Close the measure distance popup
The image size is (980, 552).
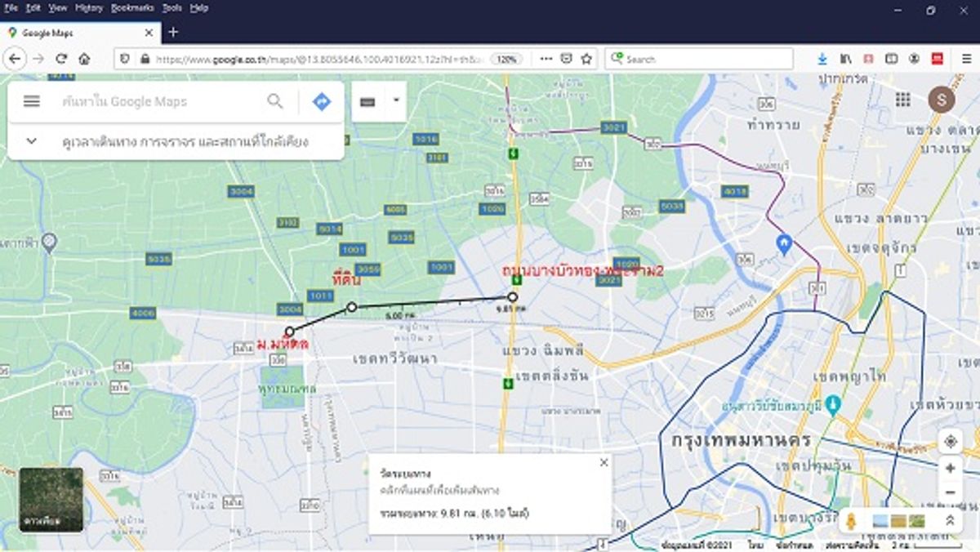(604, 462)
